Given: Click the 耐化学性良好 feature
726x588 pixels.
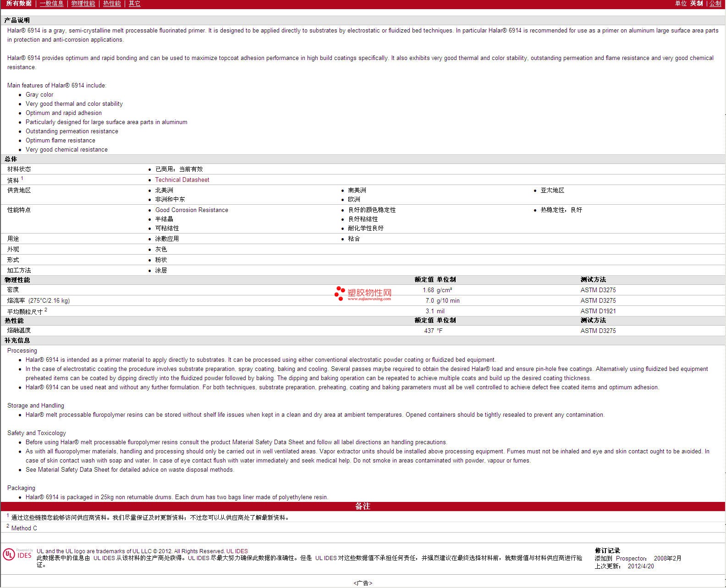Looking at the screenshot, I should point(366,229).
